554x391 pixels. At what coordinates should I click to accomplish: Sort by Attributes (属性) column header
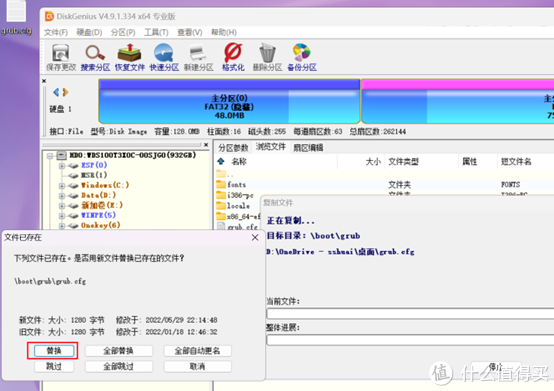point(477,162)
